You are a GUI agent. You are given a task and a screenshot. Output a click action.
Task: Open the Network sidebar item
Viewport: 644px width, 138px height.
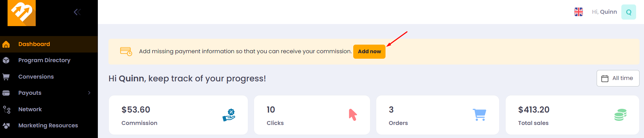coord(49,110)
